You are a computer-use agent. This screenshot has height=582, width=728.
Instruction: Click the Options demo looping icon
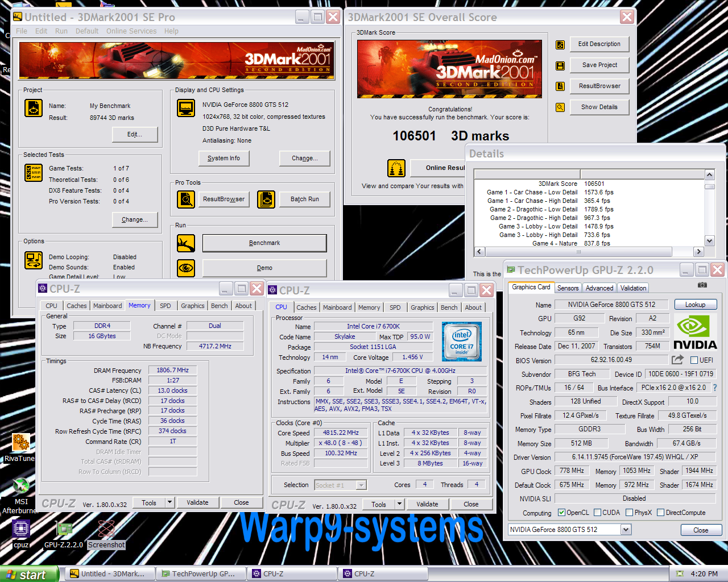click(x=34, y=260)
